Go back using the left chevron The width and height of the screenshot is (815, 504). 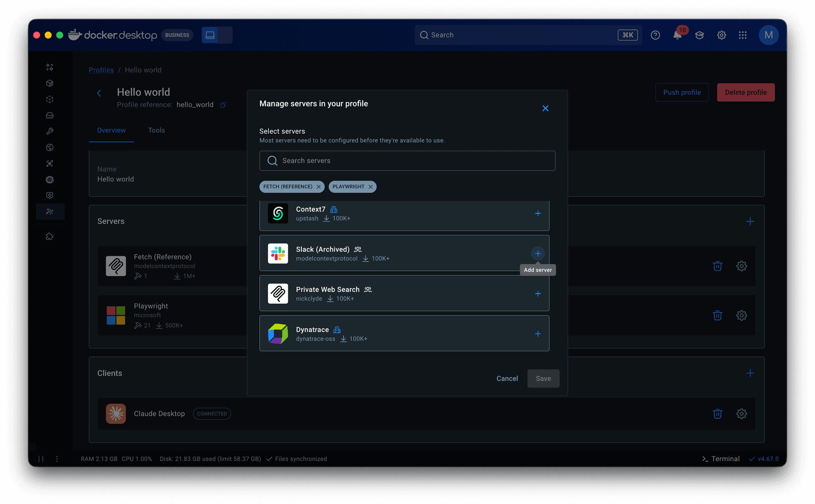[x=99, y=93]
